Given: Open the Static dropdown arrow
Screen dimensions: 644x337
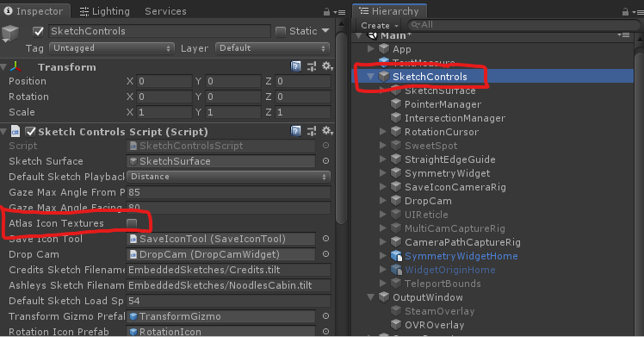Looking at the screenshot, I should point(325,31).
